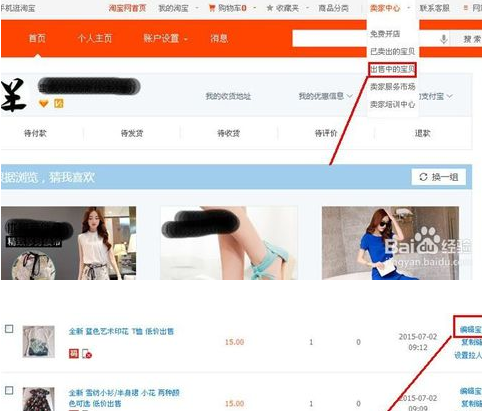
Task: View 待评价 orders
Action: tap(326, 133)
